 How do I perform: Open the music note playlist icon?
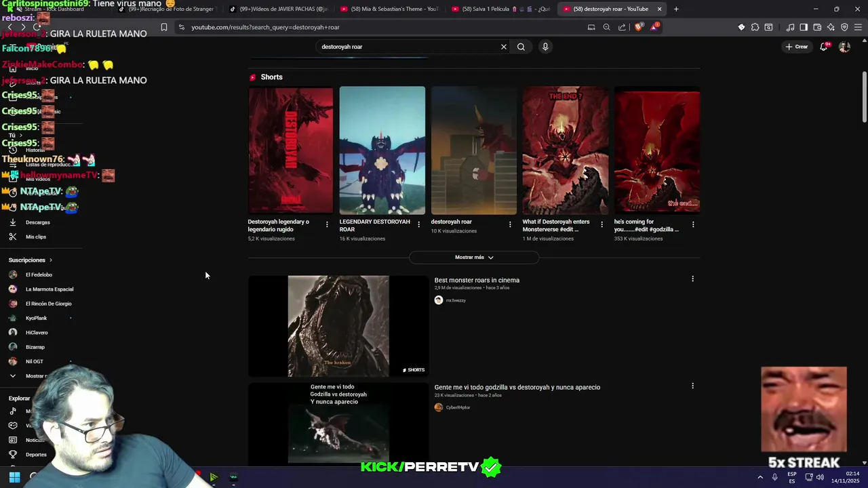[790, 27]
